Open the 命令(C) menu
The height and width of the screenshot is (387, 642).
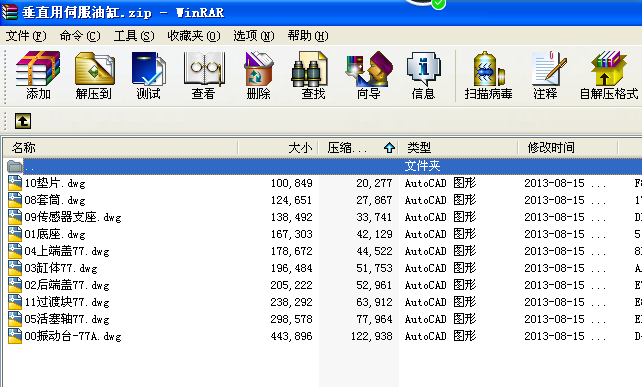point(80,36)
